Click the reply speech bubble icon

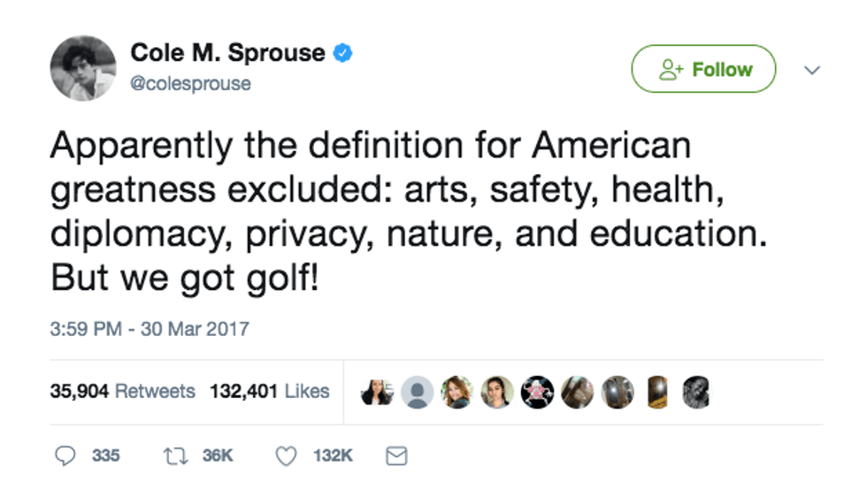point(65,455)
